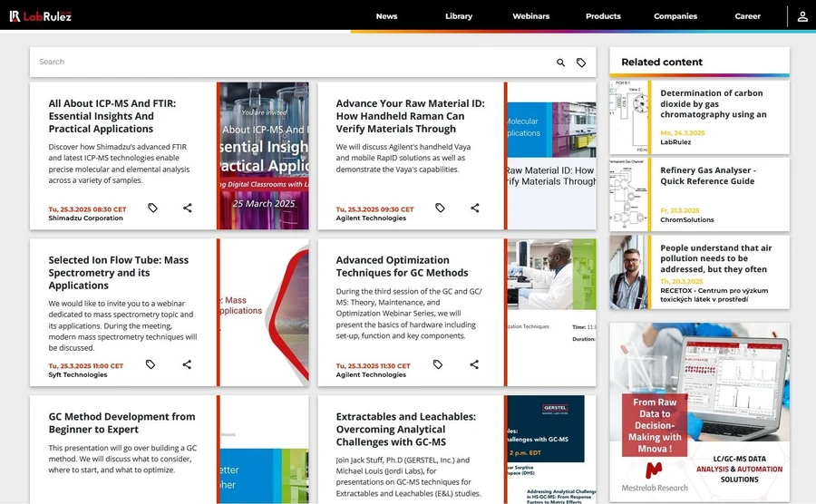
Task: Open Refinery Gas Analyser Quick Reference Guide
Action: (708, 176)
